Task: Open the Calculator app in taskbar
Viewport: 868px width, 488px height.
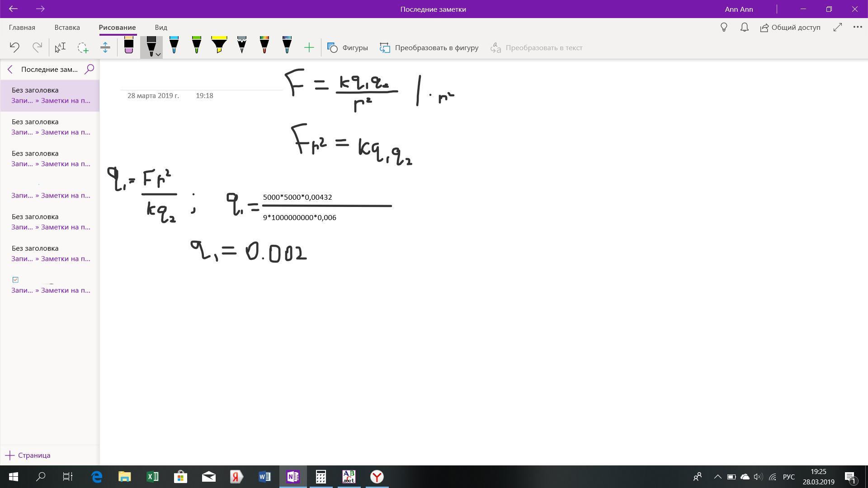Action: coord(321,477)
